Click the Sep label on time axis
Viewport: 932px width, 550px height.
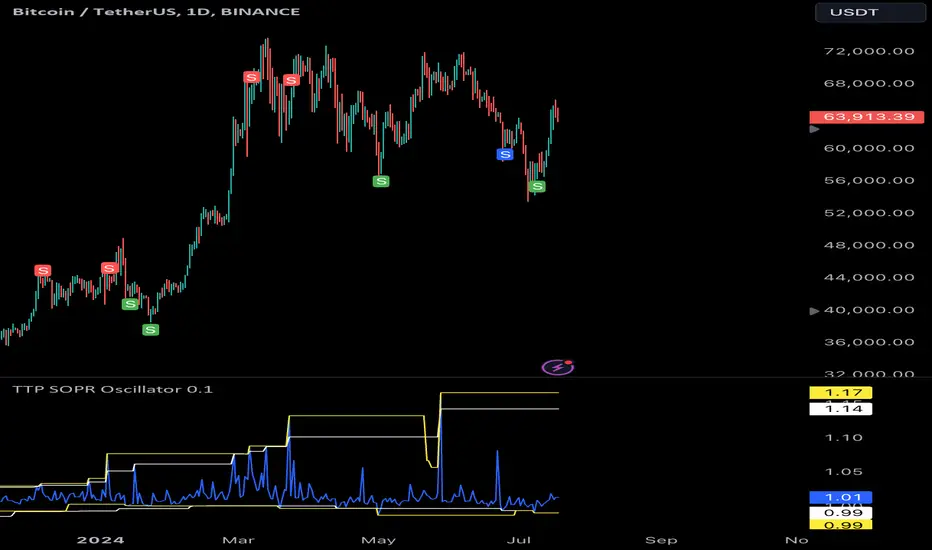coord(661,540)
